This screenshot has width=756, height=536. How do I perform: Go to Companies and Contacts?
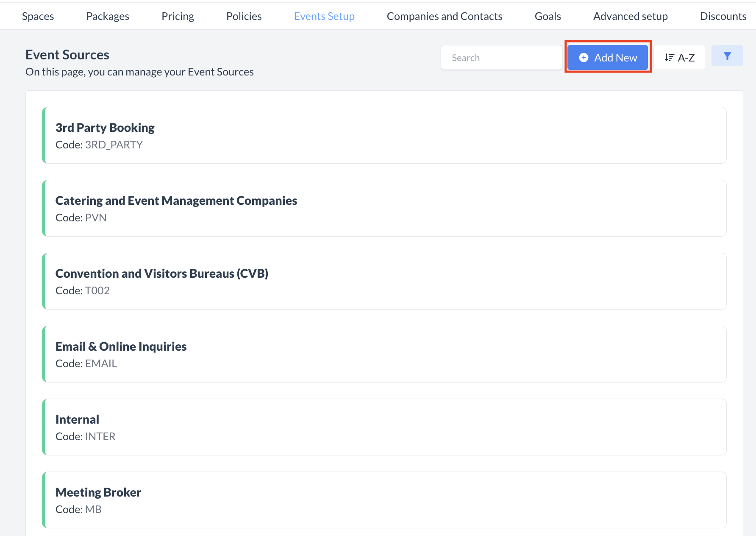[x=445, y=16]
